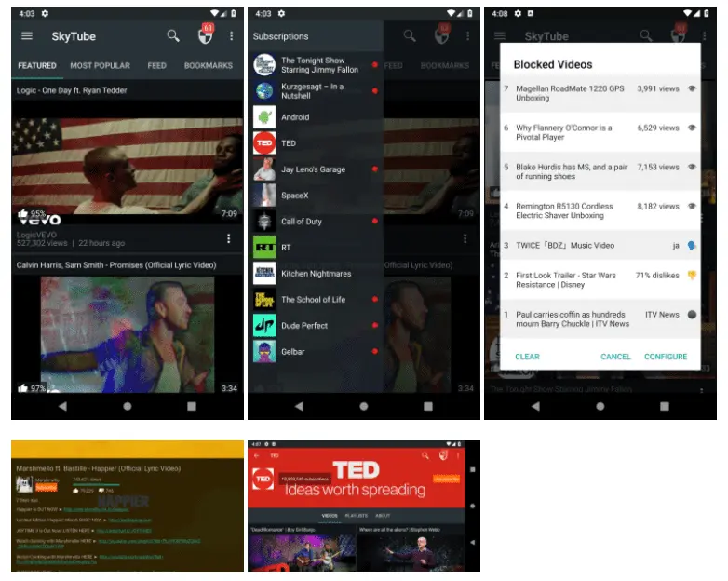Screen dimensions: 728x581
Task: Open blocked videos shield with the bright 63 badge
Action: click(206, 34)
